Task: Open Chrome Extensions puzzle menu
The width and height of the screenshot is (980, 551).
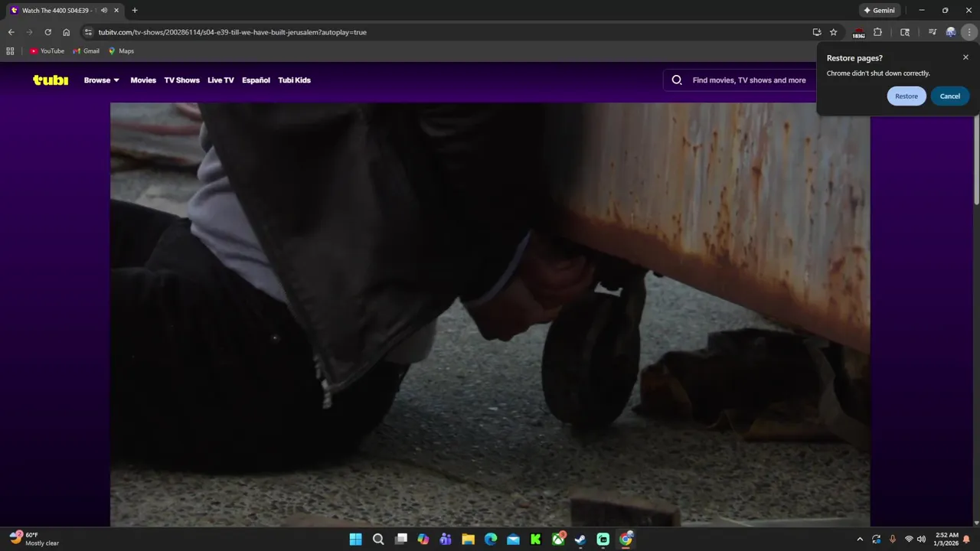Action: point(877,32)
